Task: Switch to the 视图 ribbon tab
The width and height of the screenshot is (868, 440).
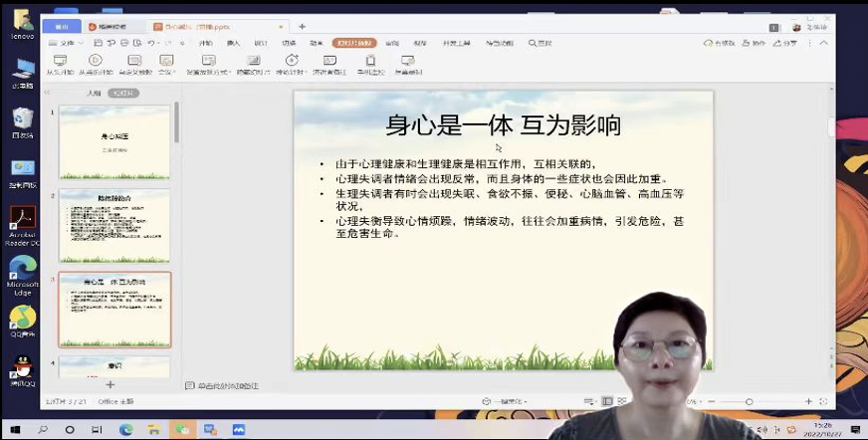Action: 420,43
